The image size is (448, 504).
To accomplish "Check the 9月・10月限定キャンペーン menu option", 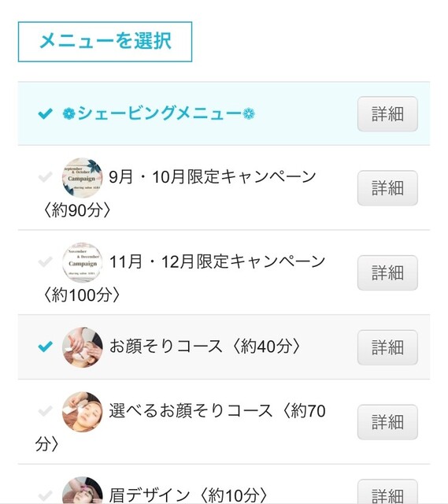I will coord(45,176).
